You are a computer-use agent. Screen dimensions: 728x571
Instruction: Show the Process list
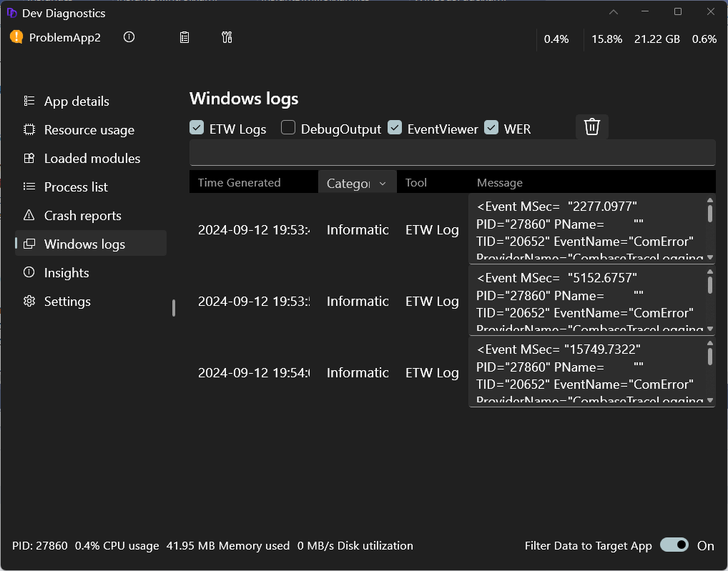[x=91, y=187]
